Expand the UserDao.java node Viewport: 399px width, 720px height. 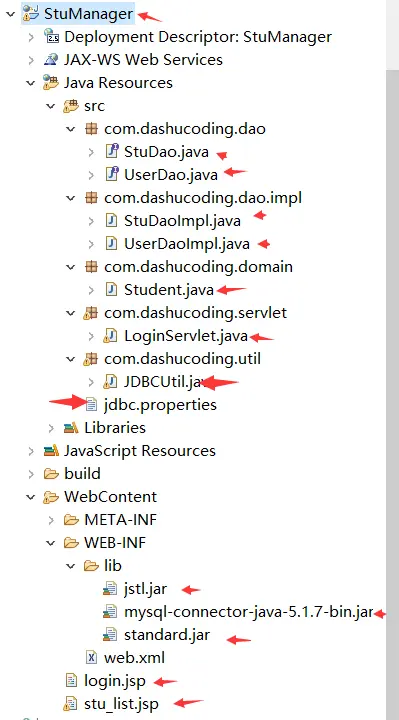(91, 175)
